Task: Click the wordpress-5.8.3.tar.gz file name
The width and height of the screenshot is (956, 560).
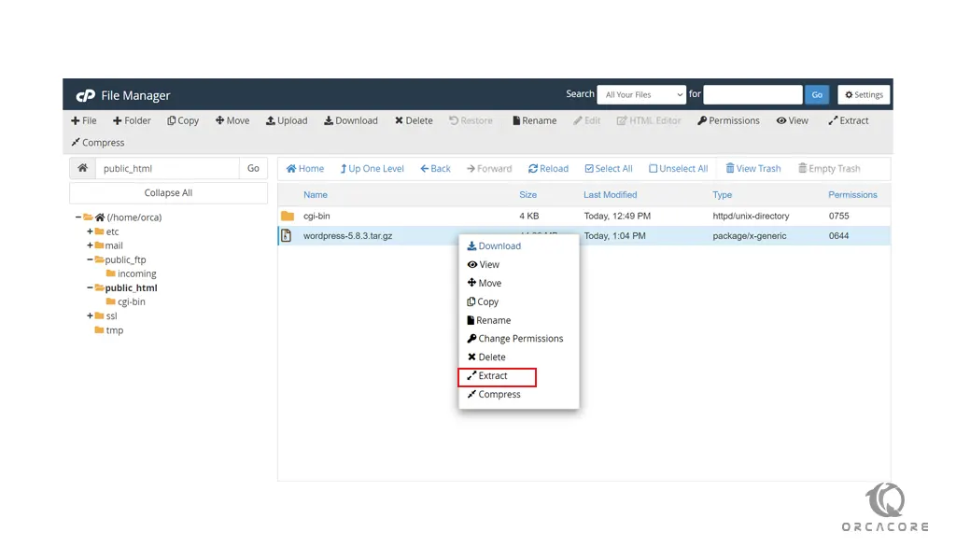Action: 347,236
